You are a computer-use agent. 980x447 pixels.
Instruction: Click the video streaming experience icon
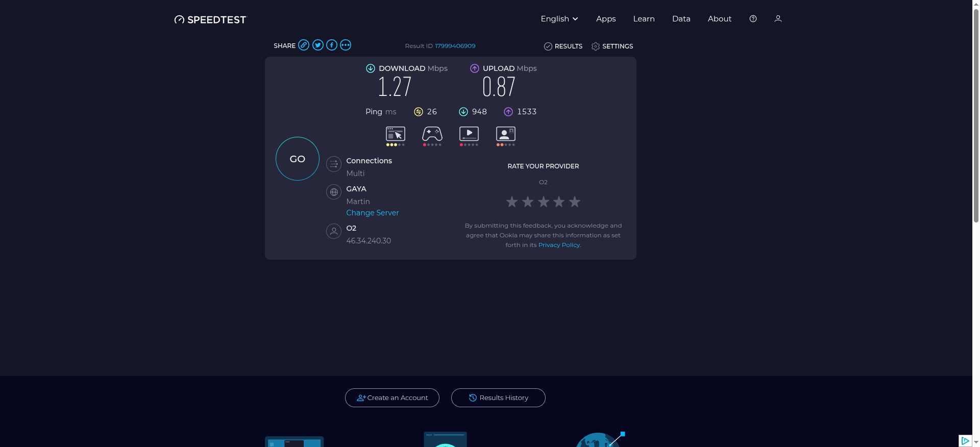(x=469, y=134)
